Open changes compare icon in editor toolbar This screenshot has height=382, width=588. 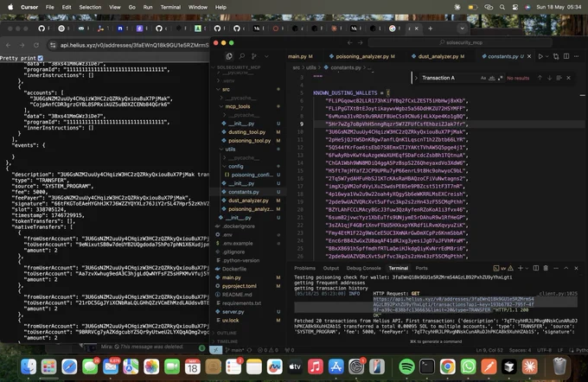pos(556,56)
